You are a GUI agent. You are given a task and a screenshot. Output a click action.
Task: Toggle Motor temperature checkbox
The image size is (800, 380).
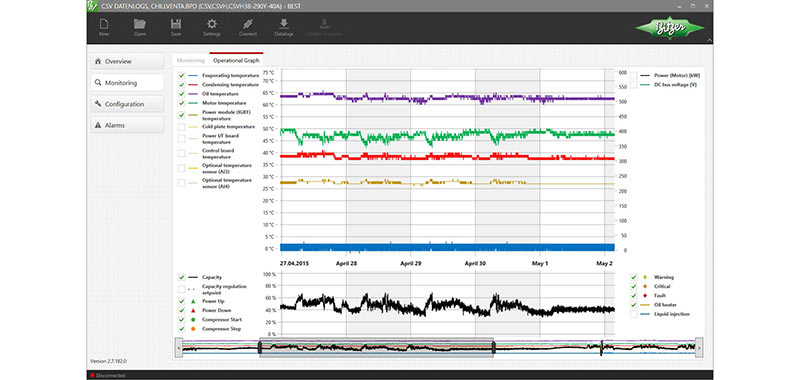[x=181, y=103]
